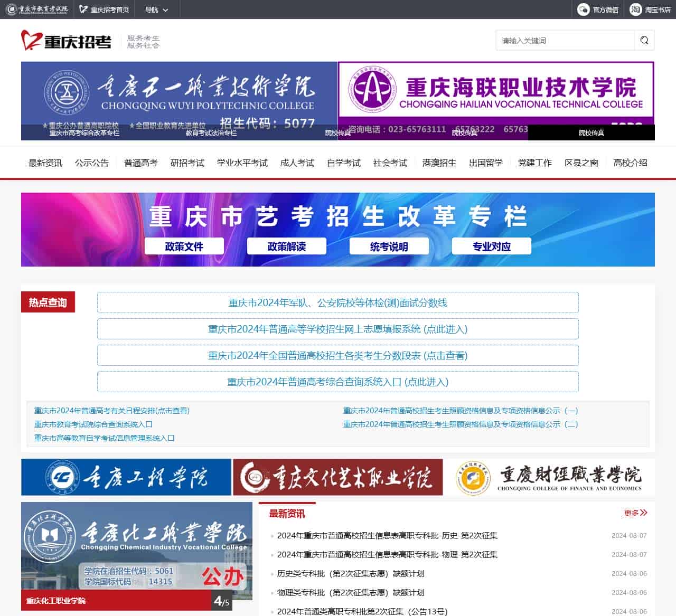The height and width of the screenshot is (616, 676).
Task: Open 重庆市教育考试院综合查询系统入口 link
Action: click(x=93, y=424)
